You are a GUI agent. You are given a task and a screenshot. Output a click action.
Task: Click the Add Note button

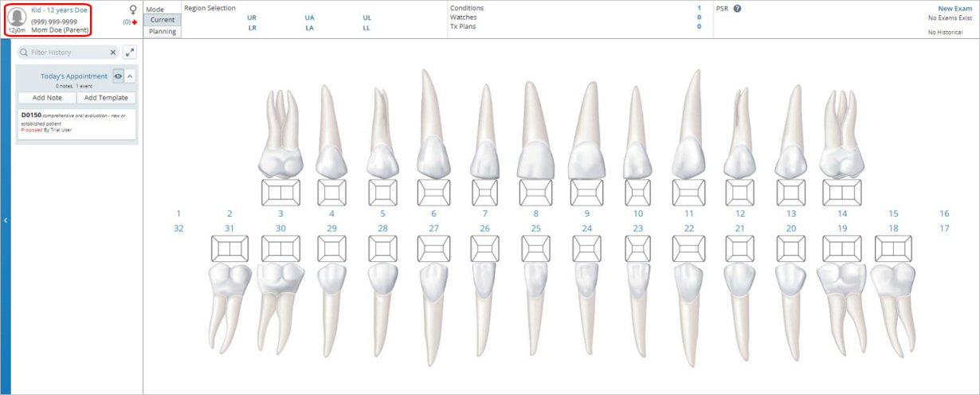[47, 98]
